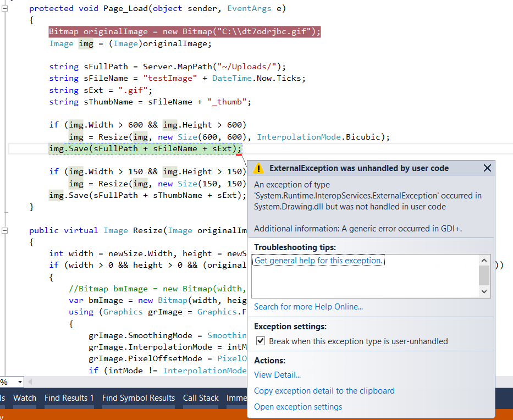
Task: Click the highlighted Bitmap originalImage breakpoint line
Action: click(x=185, y=32)
